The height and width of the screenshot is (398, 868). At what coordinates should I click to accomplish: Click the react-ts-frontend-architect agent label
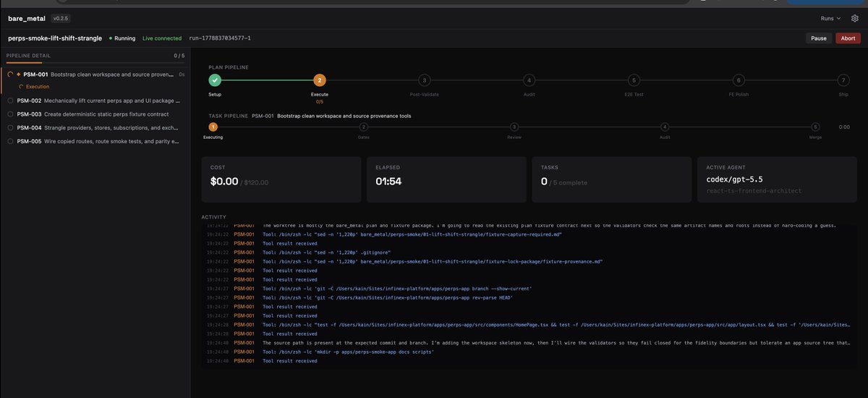[x=754, y=191]
